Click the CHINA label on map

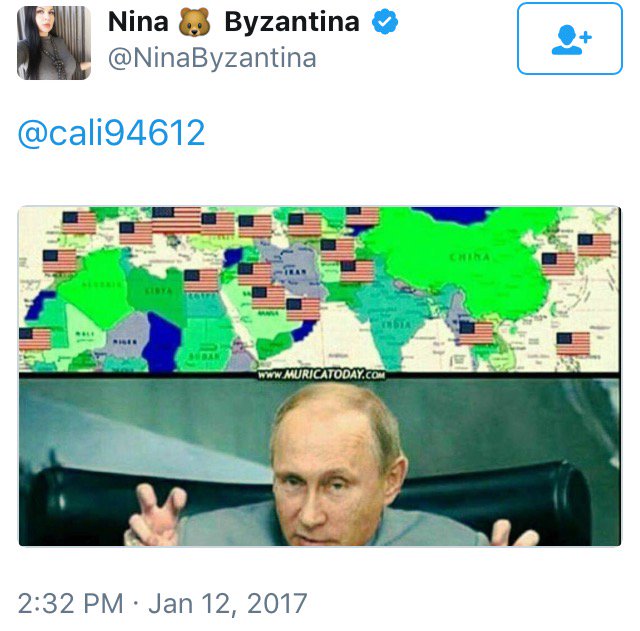point(470,257)
